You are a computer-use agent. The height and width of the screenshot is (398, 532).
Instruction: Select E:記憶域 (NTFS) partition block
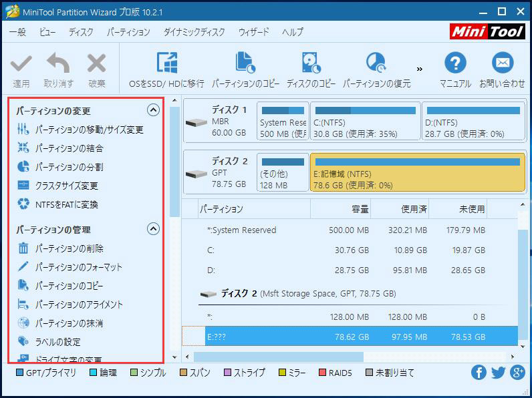418,172
